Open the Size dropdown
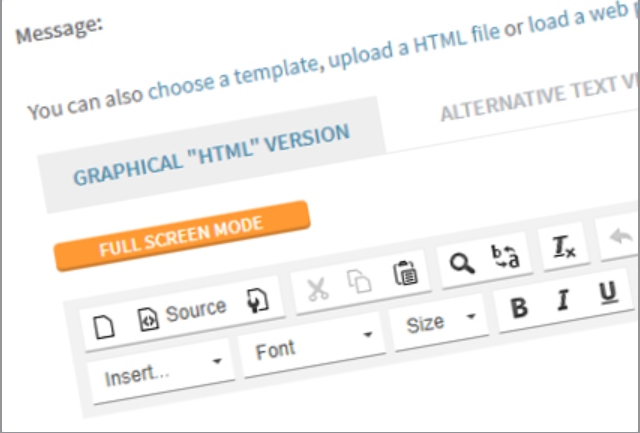The image size is (640, 433). click(x=438, y=322)
